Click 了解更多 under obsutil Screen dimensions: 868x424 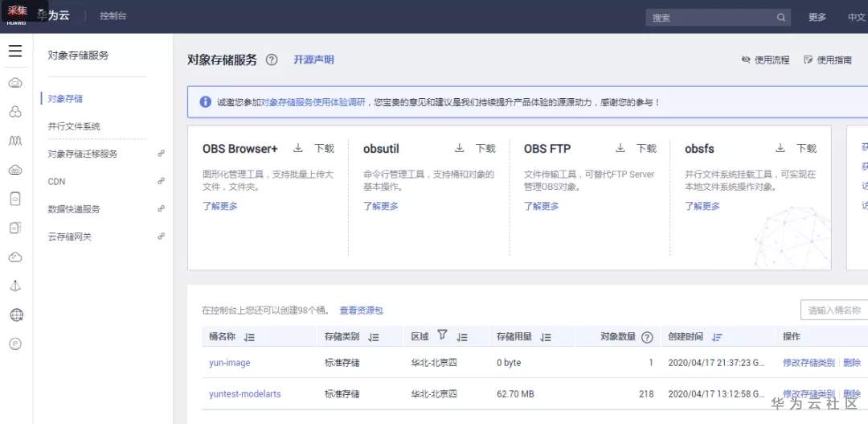pyautogui.click(x=381, y=206)
